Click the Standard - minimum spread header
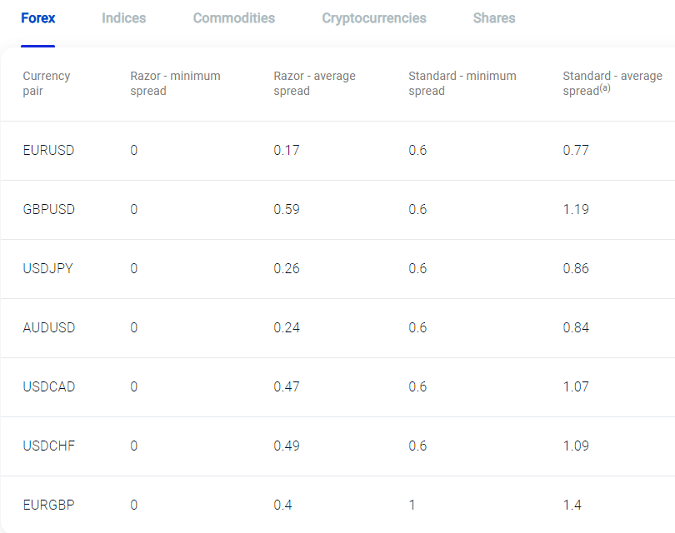The height and width of the screenshot is (533, 675). coord(462,83)
